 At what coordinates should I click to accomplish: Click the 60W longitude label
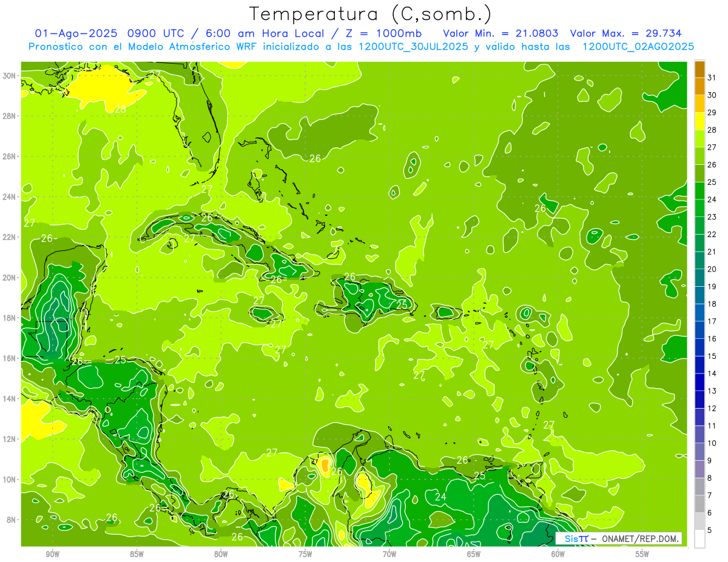[x=558, y=554]
